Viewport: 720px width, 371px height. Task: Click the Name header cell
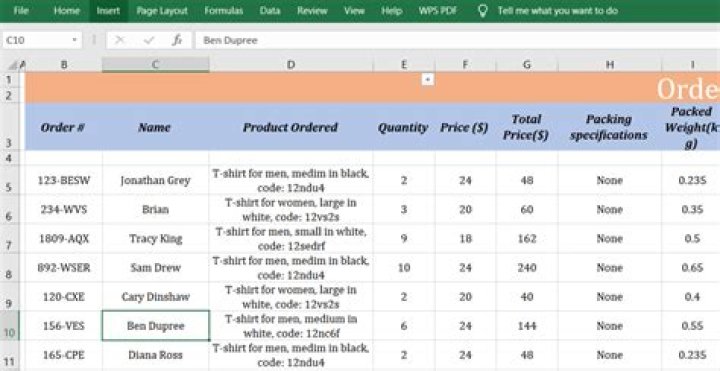point(155,127)
